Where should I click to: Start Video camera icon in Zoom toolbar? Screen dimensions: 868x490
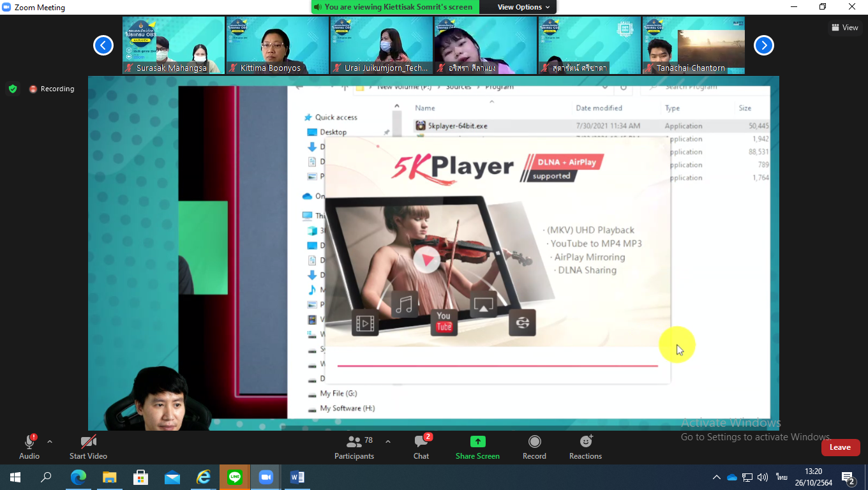[x=88, y=442]
